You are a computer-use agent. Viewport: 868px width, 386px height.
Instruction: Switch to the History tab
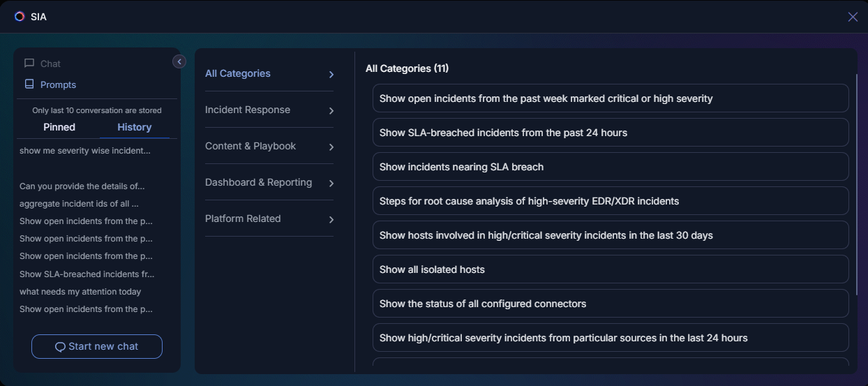click(134, 127)
